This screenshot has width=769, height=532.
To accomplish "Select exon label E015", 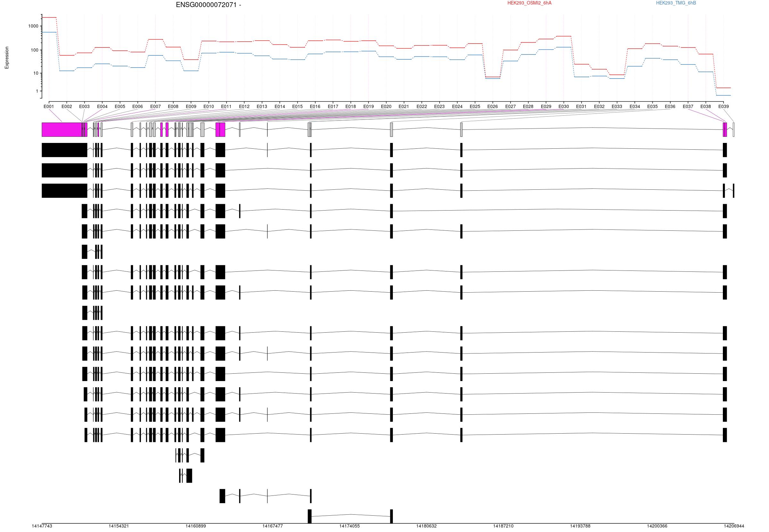I will pyautogui.click(x=298, y=107).
